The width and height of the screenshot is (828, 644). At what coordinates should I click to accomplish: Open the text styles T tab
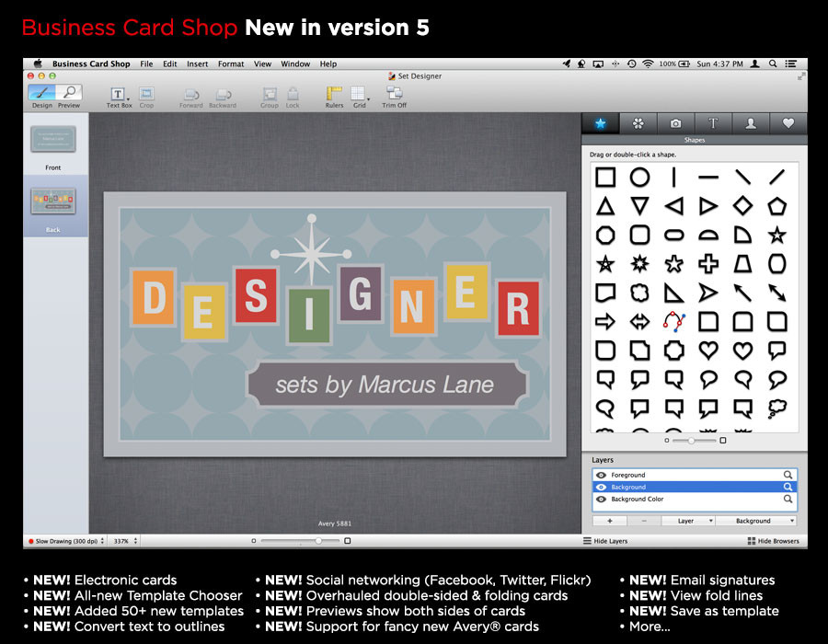pos(713,123)
